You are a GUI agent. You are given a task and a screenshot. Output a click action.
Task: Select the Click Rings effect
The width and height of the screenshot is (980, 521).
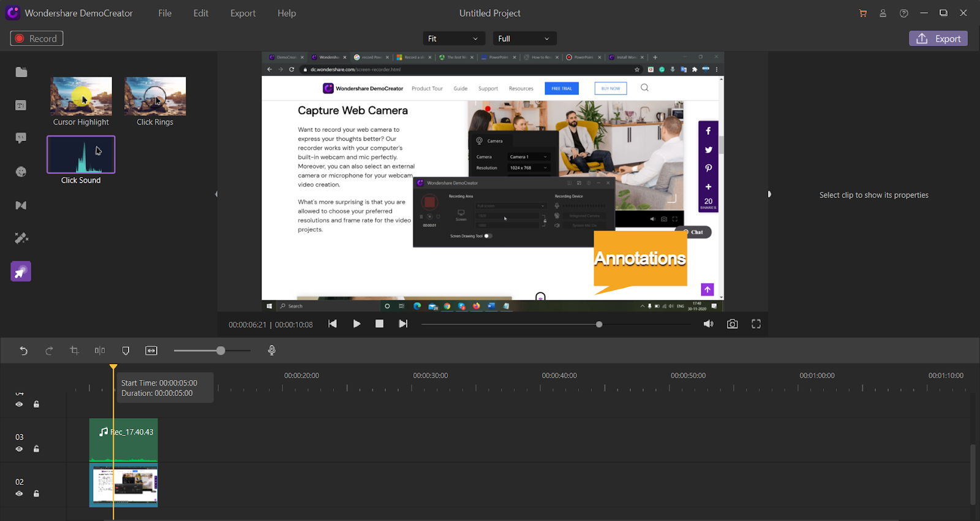(x=155, y=102)
